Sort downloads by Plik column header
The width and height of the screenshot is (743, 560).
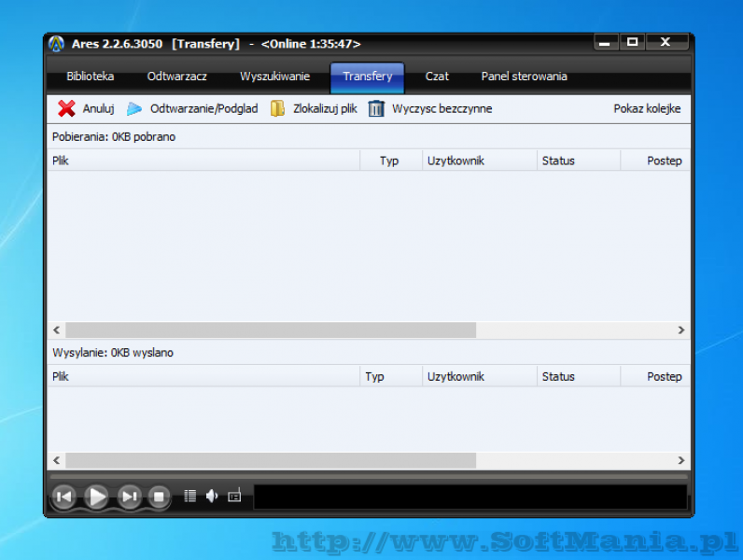pos(203,161)
